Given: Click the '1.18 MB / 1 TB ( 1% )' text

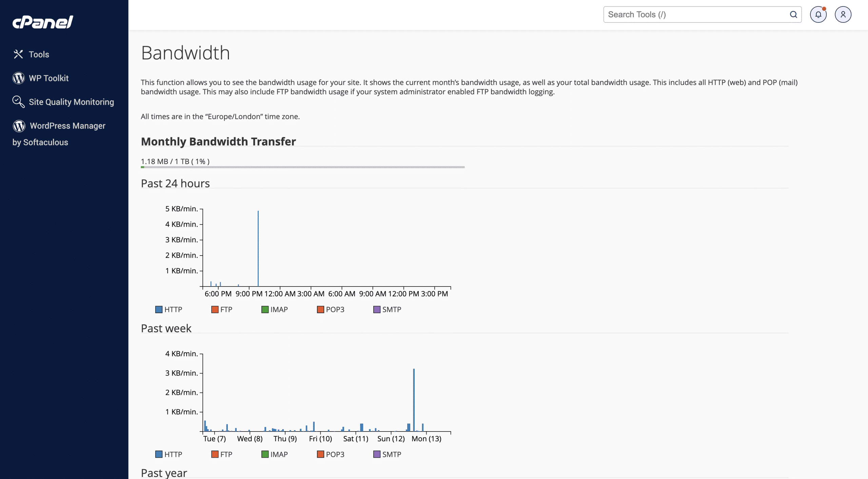Looking at the screenshot, I should tap(175, 161).
